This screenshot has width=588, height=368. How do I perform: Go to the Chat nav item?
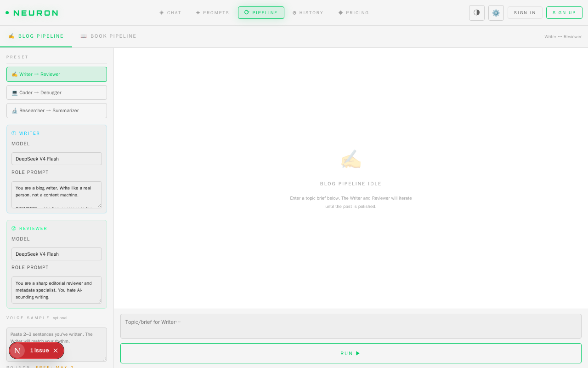[170, 13]
